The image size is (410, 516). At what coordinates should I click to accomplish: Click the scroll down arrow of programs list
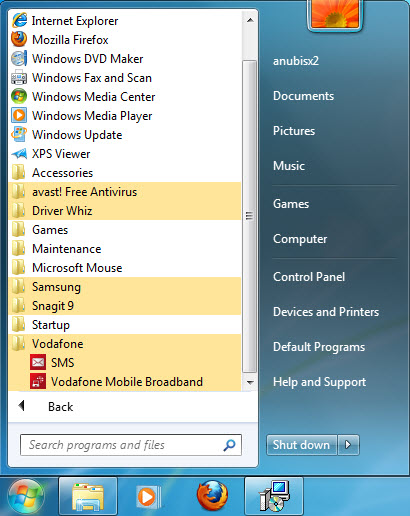(250, 382)
